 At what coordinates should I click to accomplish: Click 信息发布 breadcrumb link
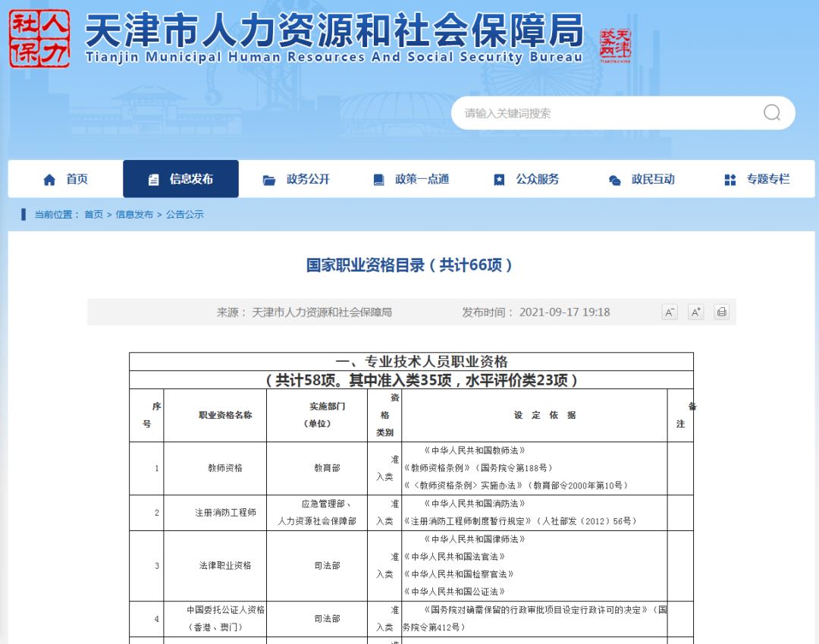(134, 215)
